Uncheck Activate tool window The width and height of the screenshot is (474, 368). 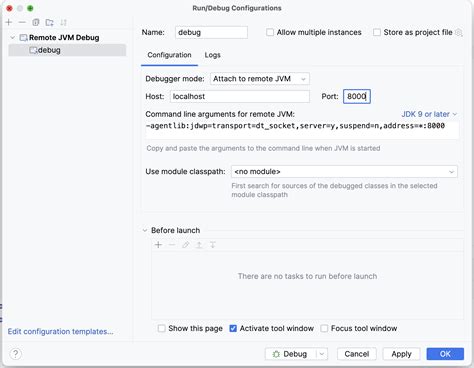click(233, 328)
